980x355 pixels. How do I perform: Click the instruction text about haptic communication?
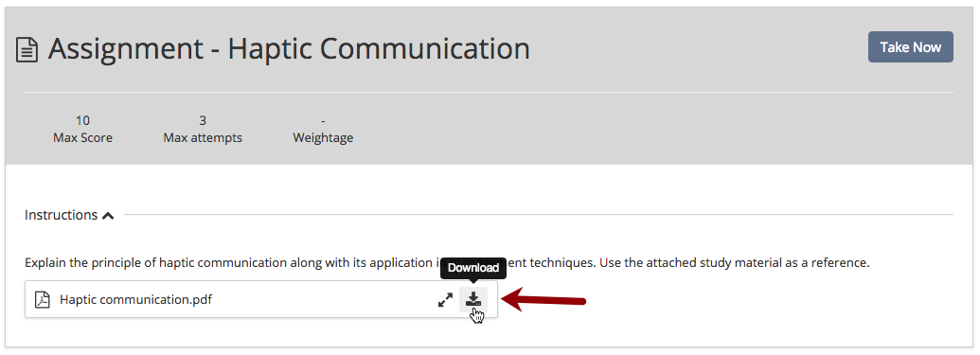point(447,262)
